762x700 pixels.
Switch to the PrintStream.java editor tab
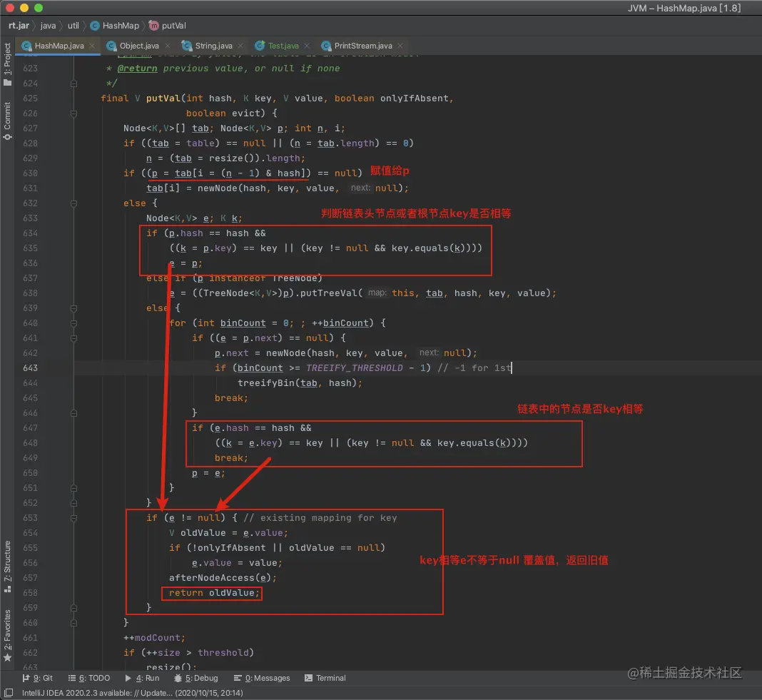(363, 46)
